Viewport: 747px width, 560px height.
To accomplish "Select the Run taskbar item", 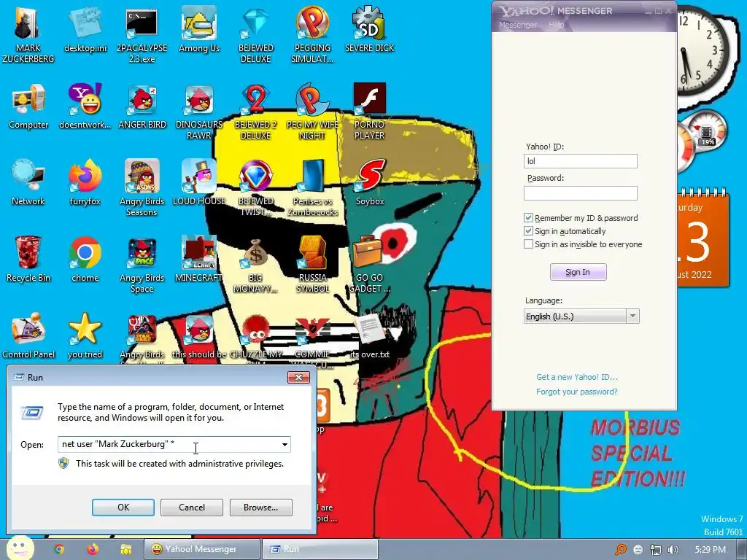I will pos(320,549).
